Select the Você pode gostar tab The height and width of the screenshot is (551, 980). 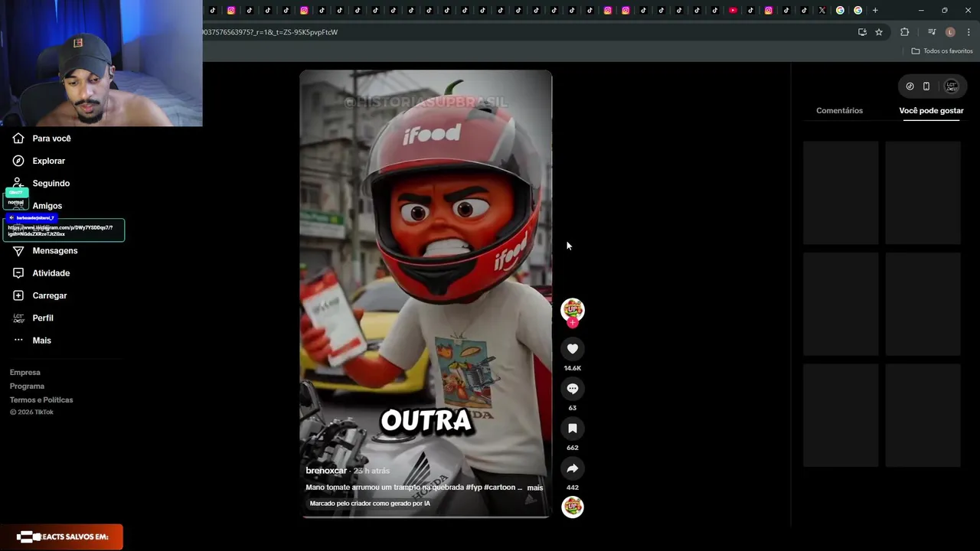click(x=931, y=111)
